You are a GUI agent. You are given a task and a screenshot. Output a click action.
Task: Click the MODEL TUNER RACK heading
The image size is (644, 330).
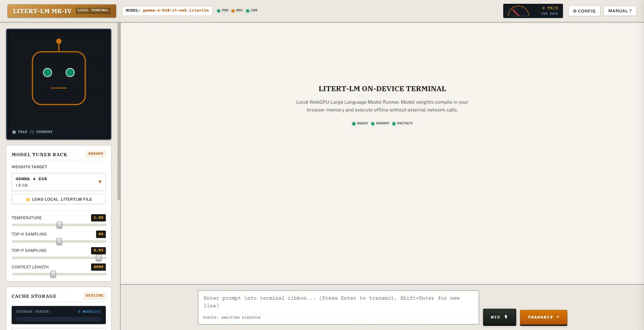coord(39,155)
